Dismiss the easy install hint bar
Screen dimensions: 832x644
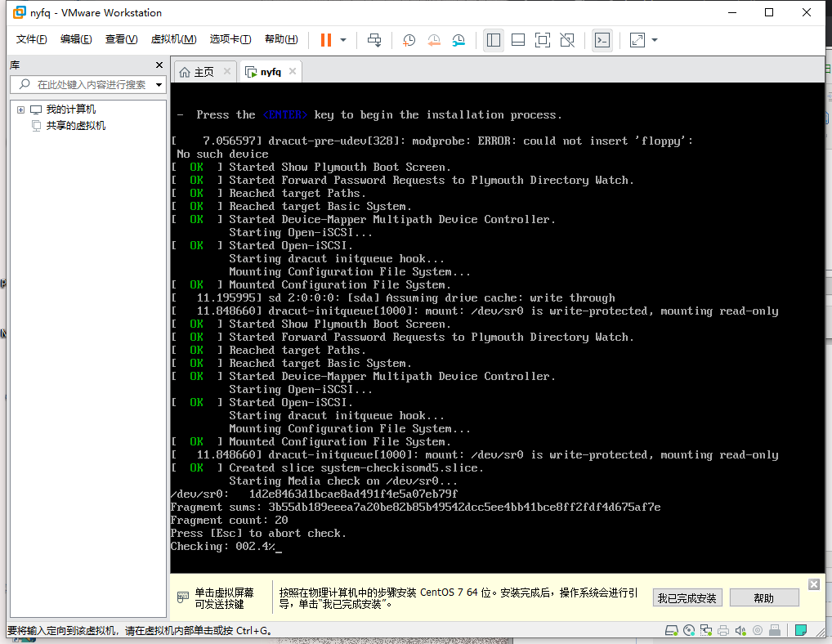tap(814, 584)
